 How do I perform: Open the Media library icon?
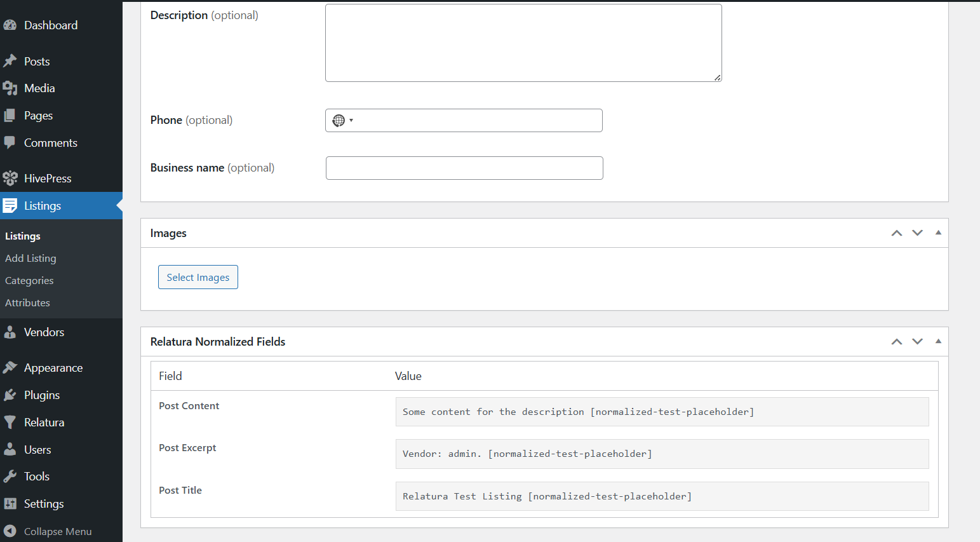pyautogui.click(x=11, y=88)
